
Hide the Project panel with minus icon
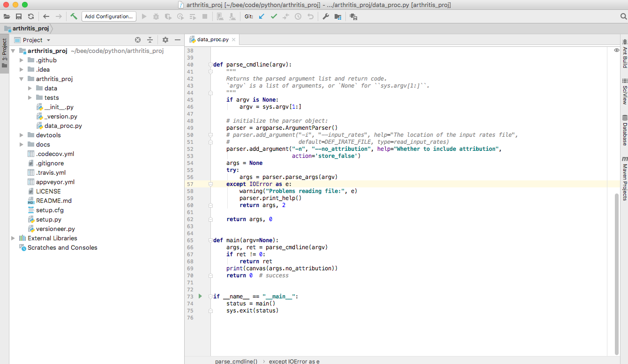[x=178, y=40]
